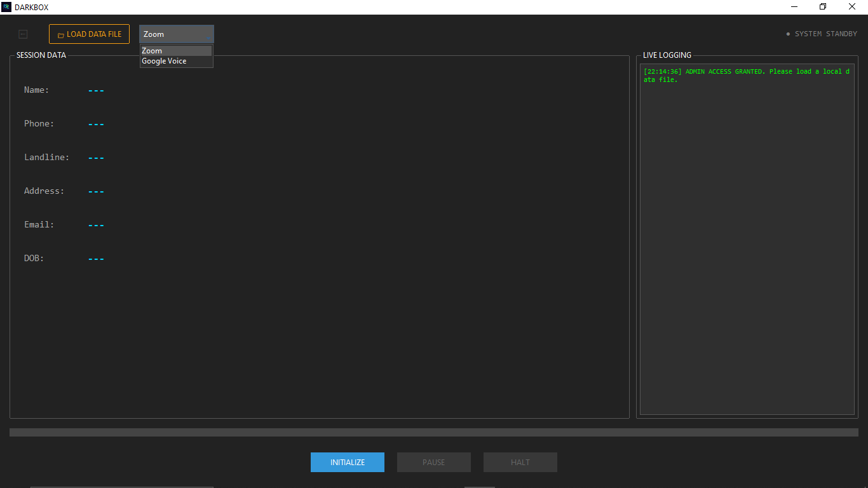868x488 pixels.
Task: Click the PAUSE button
Action: [434, 462]
